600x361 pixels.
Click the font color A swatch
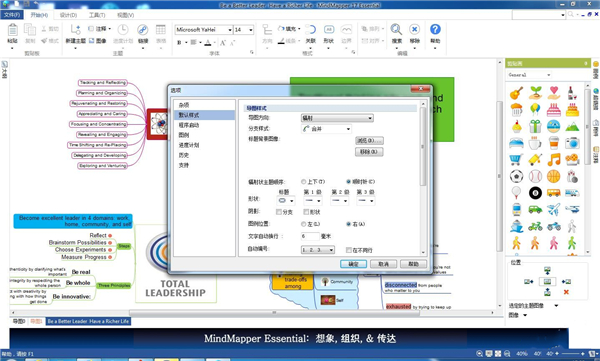click(208, 42)
